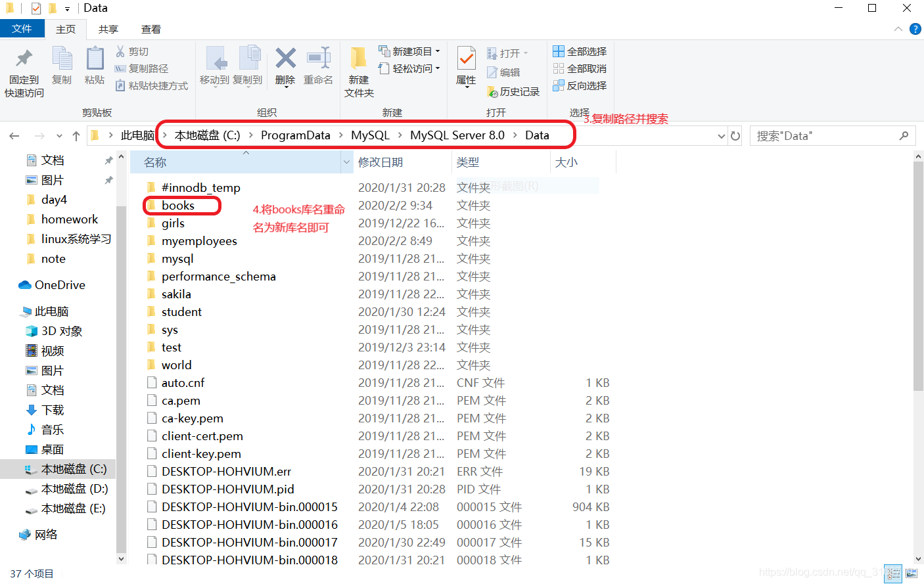924x584 pixels.
Task: Select the myemployees folder
Action: pyautogui.click(x=199, y=241)
